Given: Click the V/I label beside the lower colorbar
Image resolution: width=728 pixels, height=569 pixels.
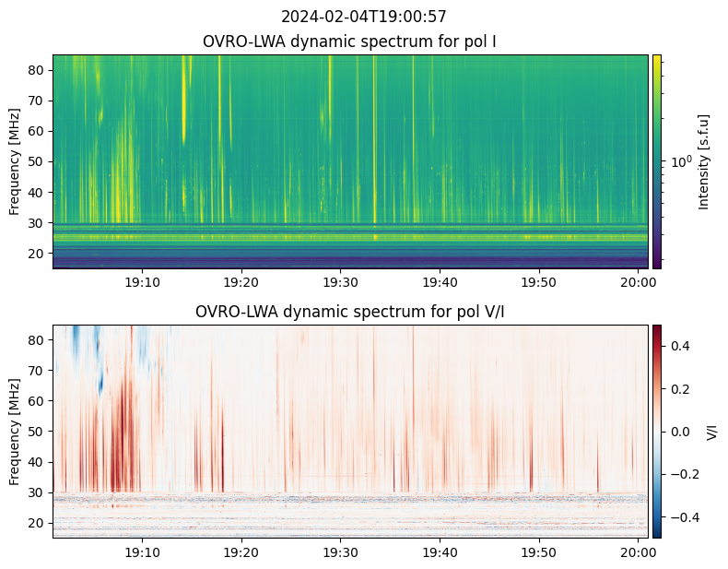Looking at the screenshot, I should 711,431.
